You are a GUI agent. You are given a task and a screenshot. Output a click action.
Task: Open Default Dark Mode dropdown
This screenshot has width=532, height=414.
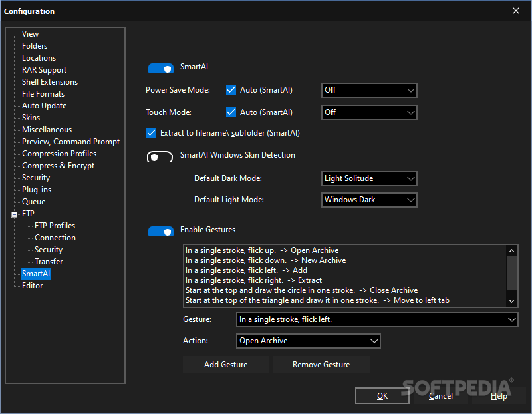369,178
